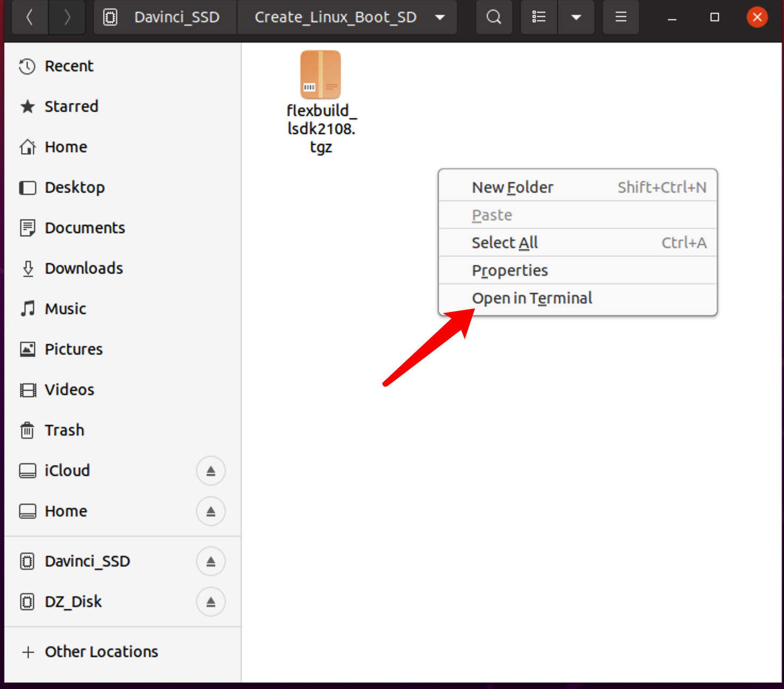Open Trash from the sidebar
The image size is (784, 689).
(x=64, y=430)
